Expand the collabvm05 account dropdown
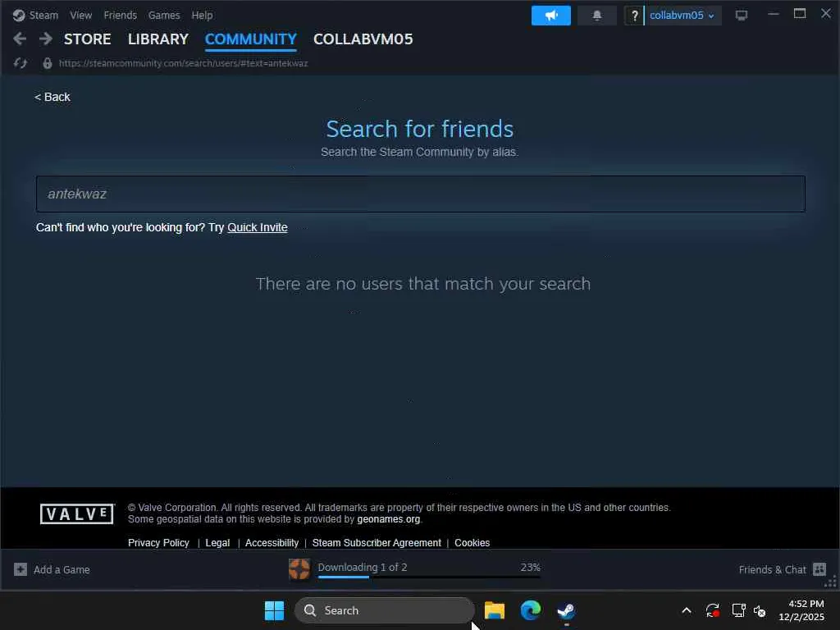 pyautogui.click(x=682, y=15)
